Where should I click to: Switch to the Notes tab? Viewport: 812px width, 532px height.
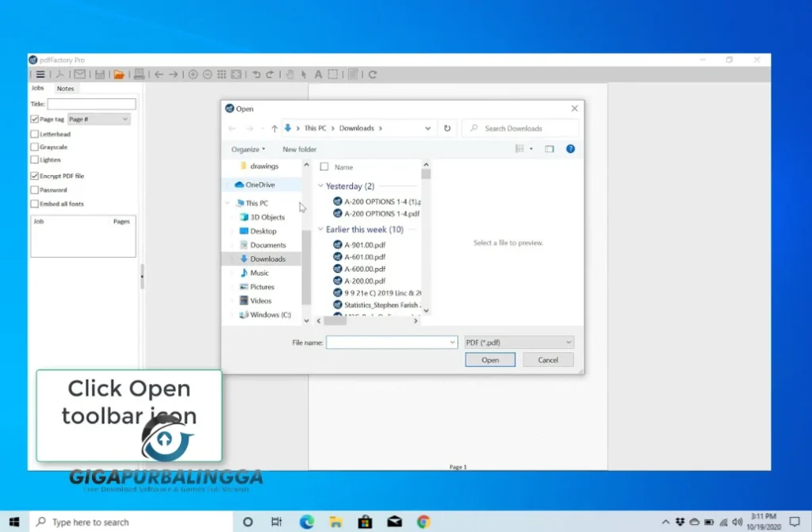click(65, 88)
